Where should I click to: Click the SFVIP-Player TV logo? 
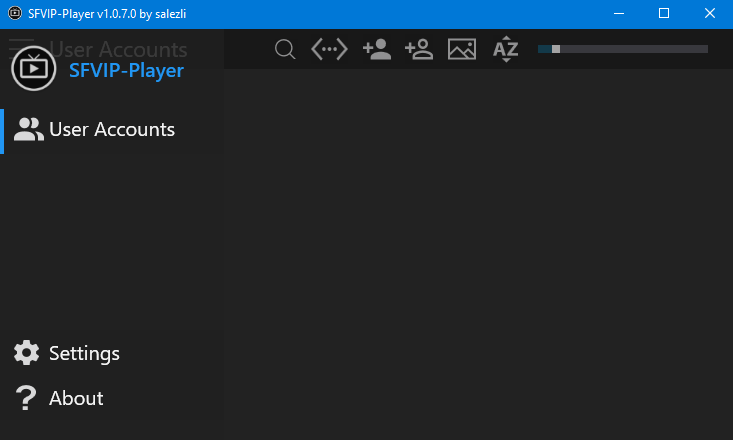coord(34,68)
